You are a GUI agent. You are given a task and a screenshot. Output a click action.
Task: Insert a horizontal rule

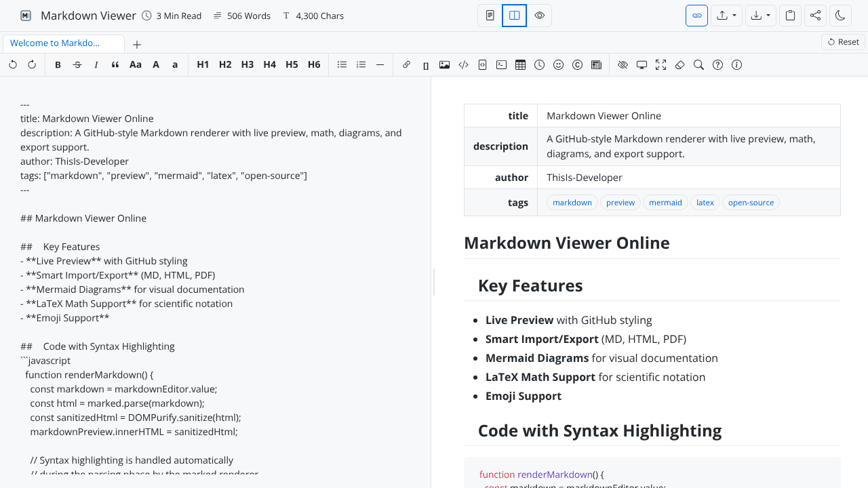(380, 65)
